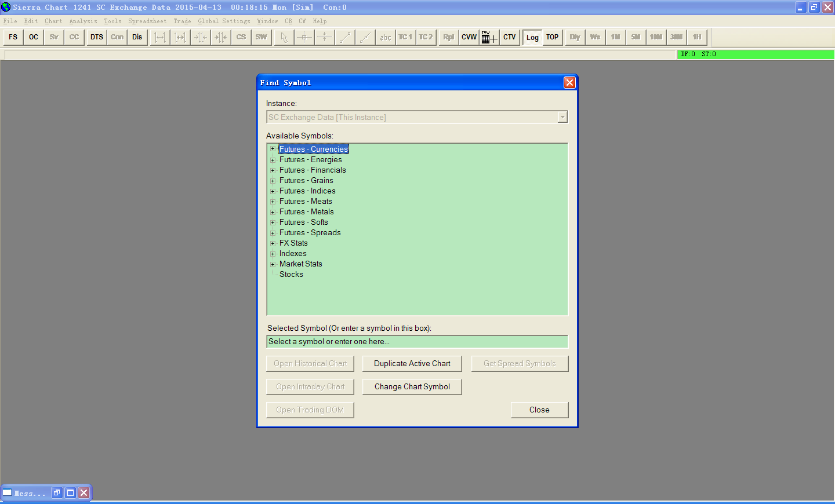Select Stocks in the symbol tree
The image size is (835, 504).
[291, 275]
